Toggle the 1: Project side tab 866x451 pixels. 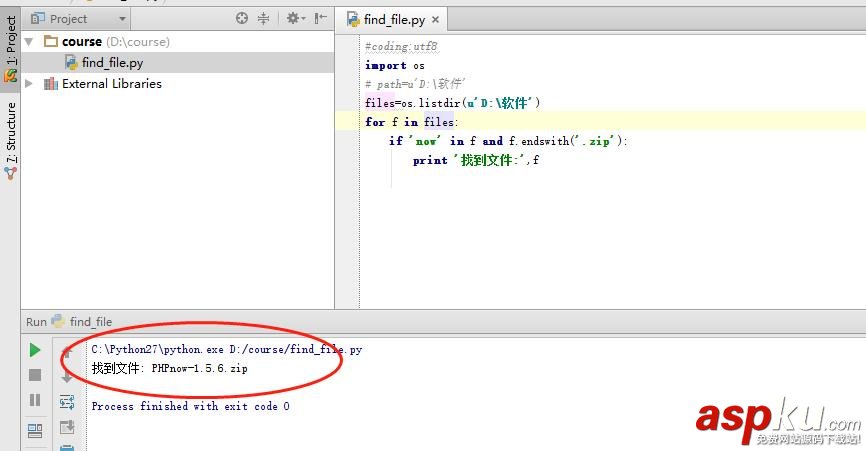(x=10, y=49)
